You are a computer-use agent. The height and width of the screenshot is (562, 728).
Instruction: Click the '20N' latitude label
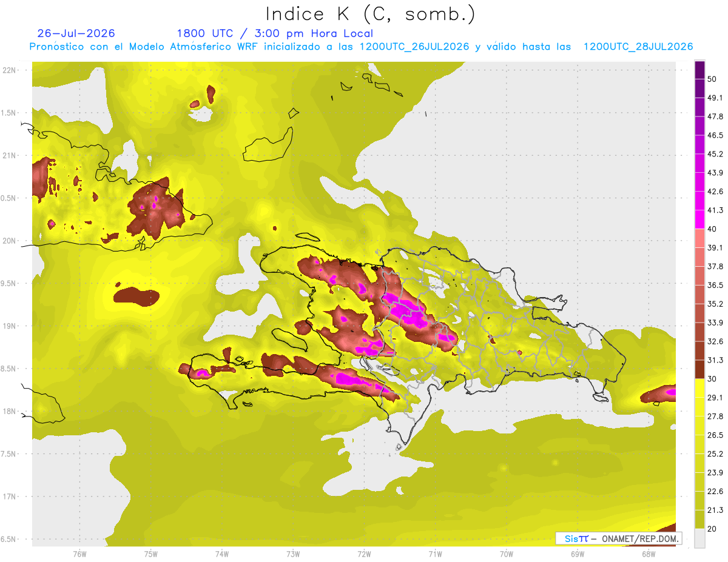[x=10, y=241]
